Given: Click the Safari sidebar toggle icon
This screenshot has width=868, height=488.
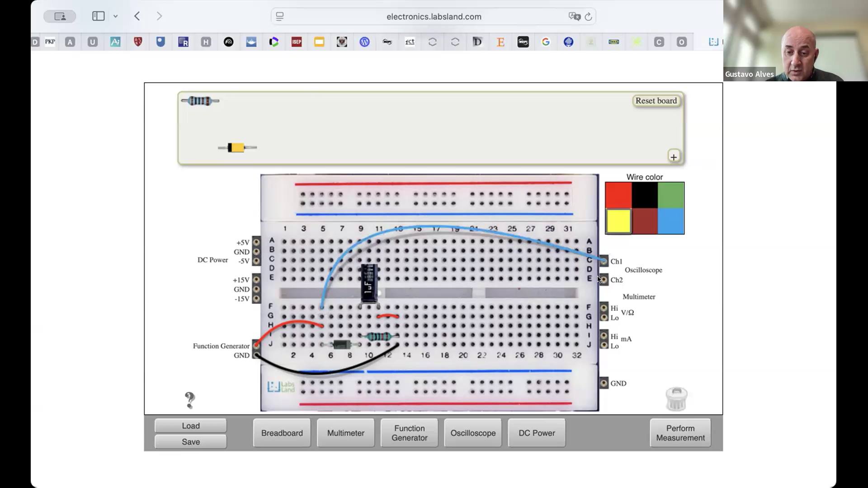Looking at the screenshot, I should pyautogui.click(x=98, y=16).
